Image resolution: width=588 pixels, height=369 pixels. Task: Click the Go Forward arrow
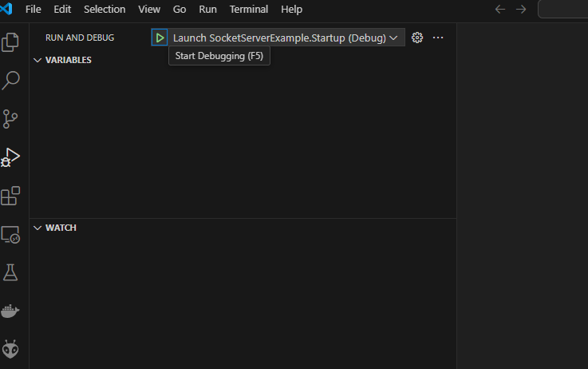tap(521, 9)
